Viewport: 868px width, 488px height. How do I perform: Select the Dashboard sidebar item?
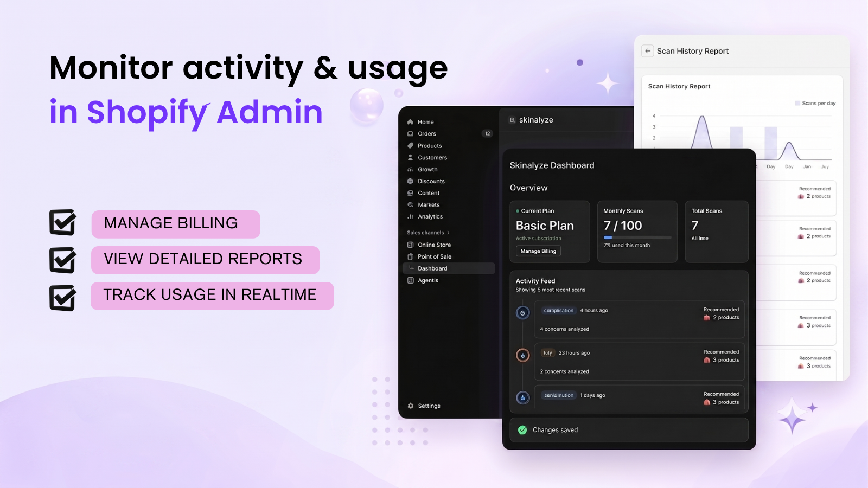[x=449, y=268]
